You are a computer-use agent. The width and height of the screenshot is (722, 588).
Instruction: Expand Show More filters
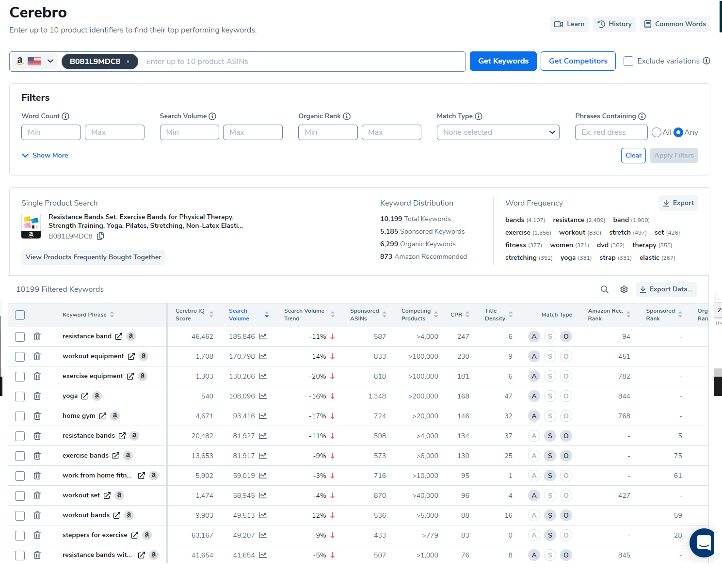pyautogui.click(x=45, y=156)
